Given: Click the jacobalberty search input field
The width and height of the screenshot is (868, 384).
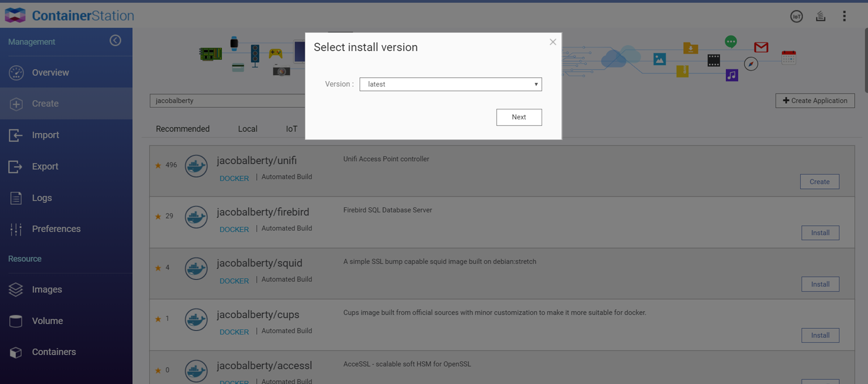Looking at the screenshot, I should (227, 101).
